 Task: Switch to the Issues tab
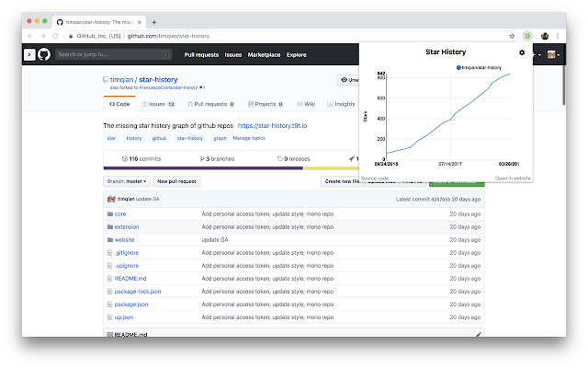point(158,104)
